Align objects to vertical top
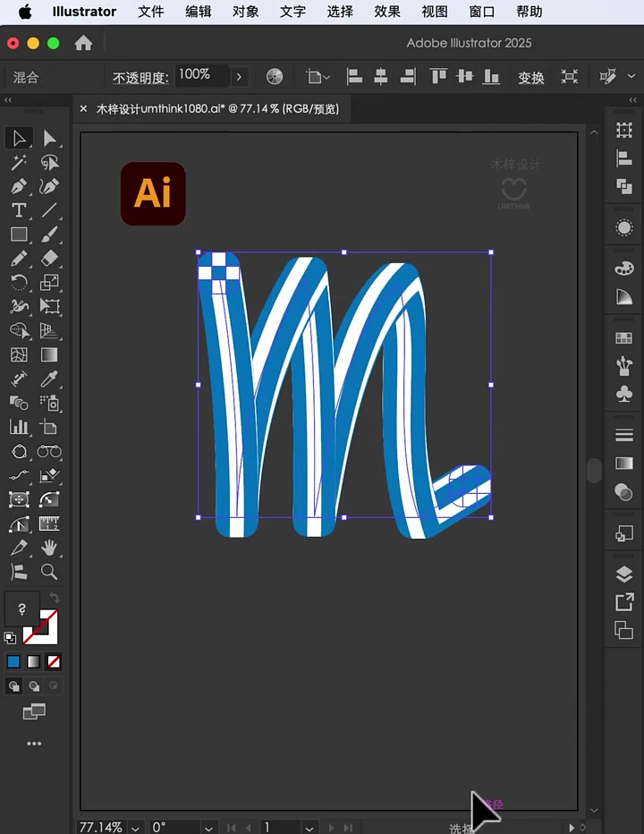 438,77
